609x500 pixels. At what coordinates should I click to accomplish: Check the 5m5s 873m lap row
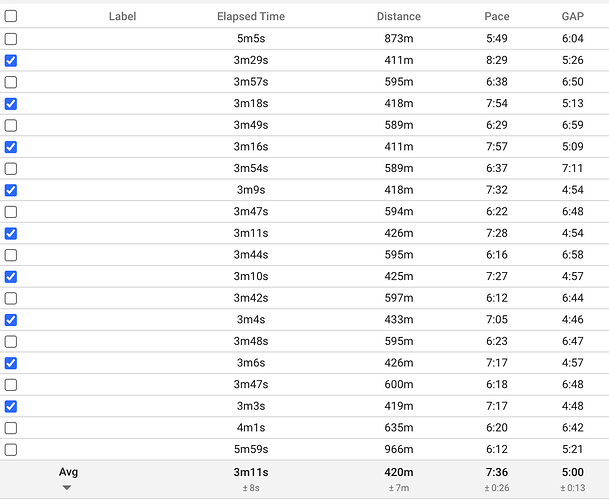coord(10,39)
